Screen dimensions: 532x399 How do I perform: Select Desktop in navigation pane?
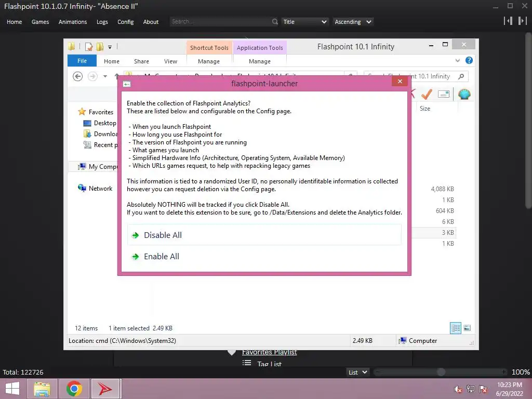[x=105, y=123]
